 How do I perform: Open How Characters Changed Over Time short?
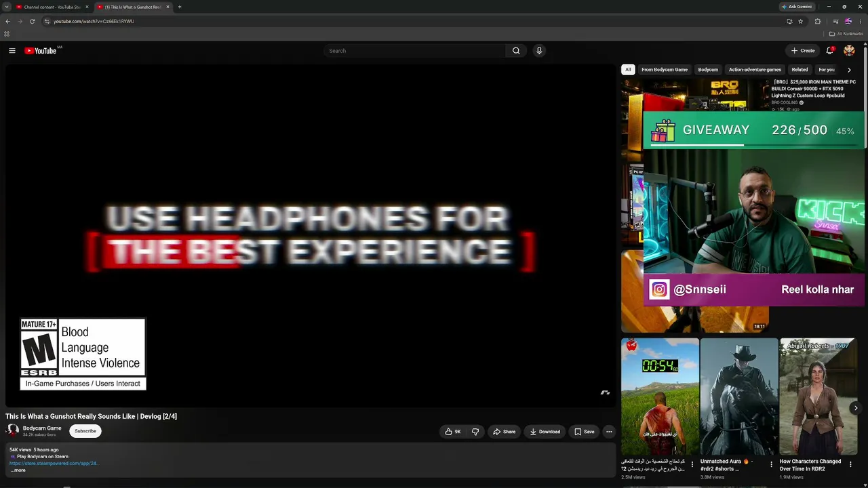(818, 396)
